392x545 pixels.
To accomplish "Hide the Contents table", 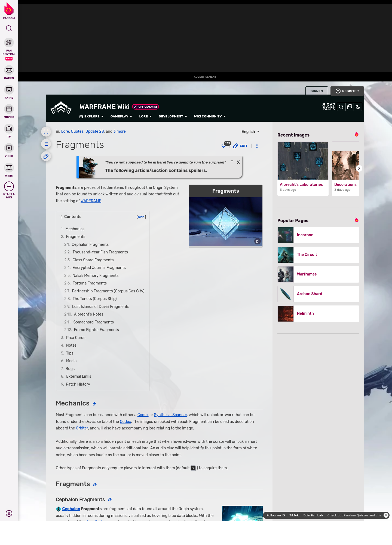I will tap(141, 217).
